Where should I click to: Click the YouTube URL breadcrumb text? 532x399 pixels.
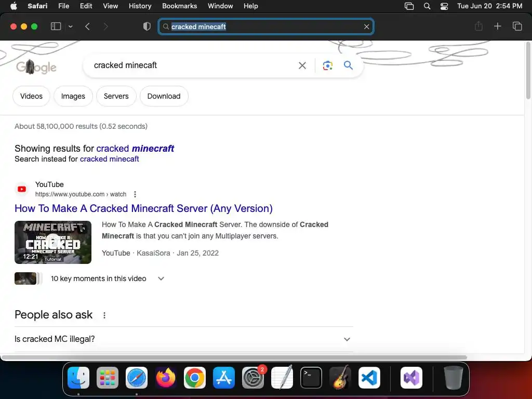click(81, 194)
